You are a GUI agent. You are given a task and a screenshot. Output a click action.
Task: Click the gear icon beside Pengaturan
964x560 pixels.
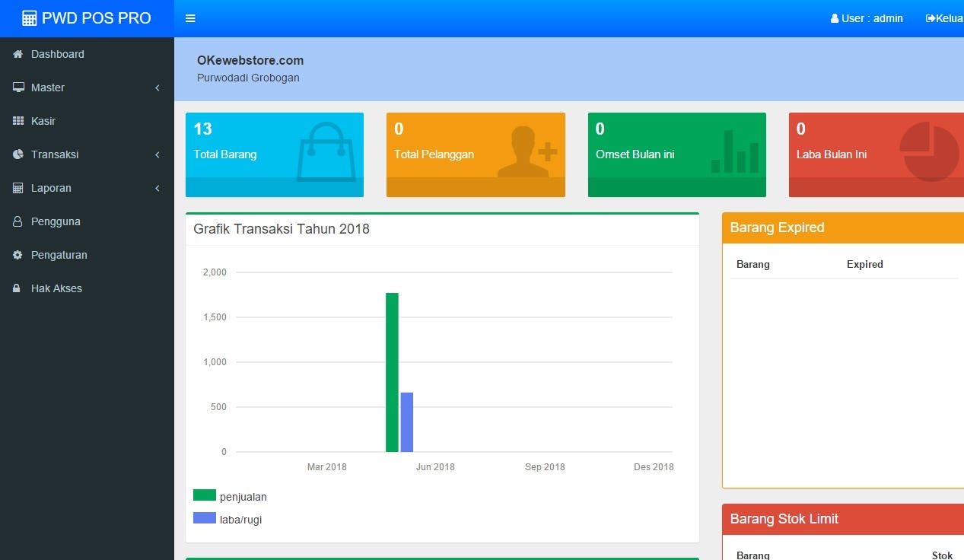[17, 255]
